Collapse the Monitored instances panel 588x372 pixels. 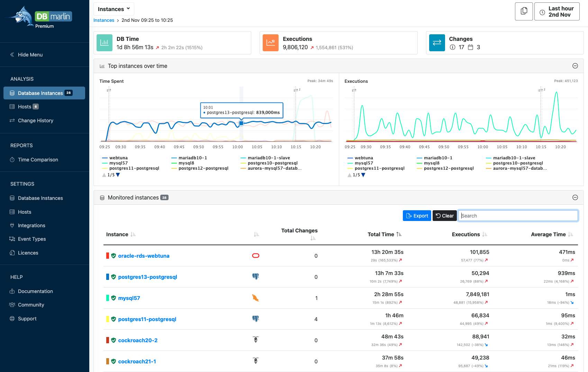(575, 197)
